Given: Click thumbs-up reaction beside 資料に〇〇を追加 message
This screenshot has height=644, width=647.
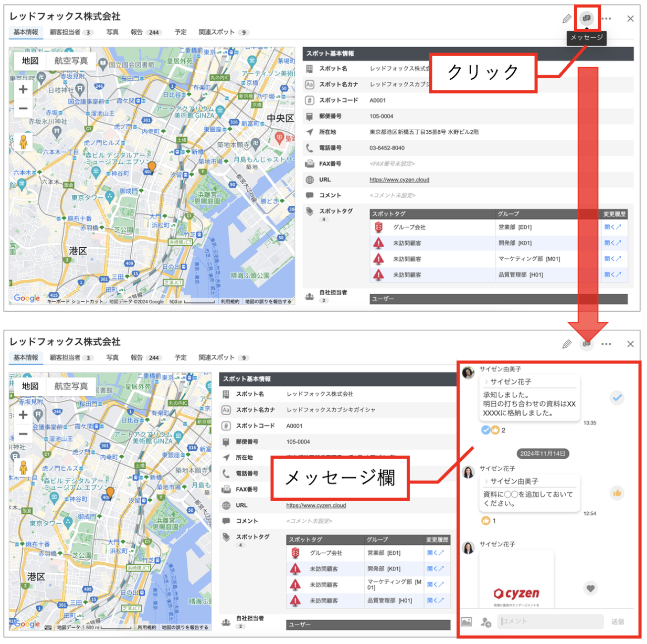Looking at the screenshot, I should tap(617, 493).
